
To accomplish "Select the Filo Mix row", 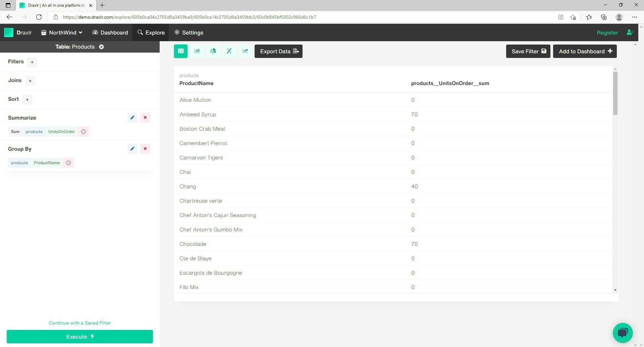I will tap(393, 287).
